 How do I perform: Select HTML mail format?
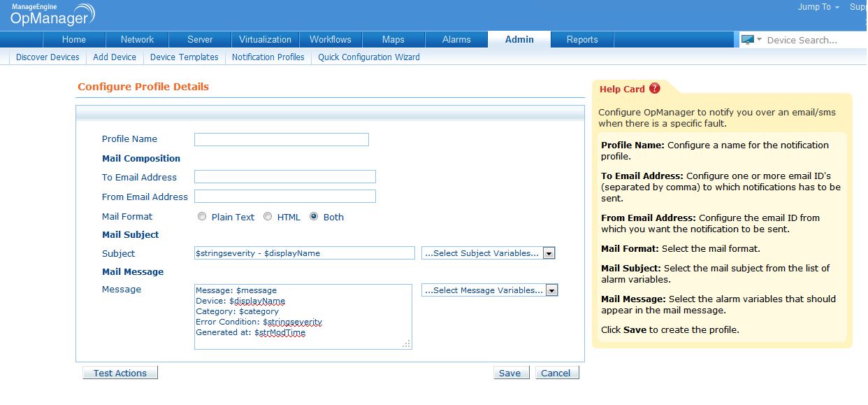click(268, 216)
